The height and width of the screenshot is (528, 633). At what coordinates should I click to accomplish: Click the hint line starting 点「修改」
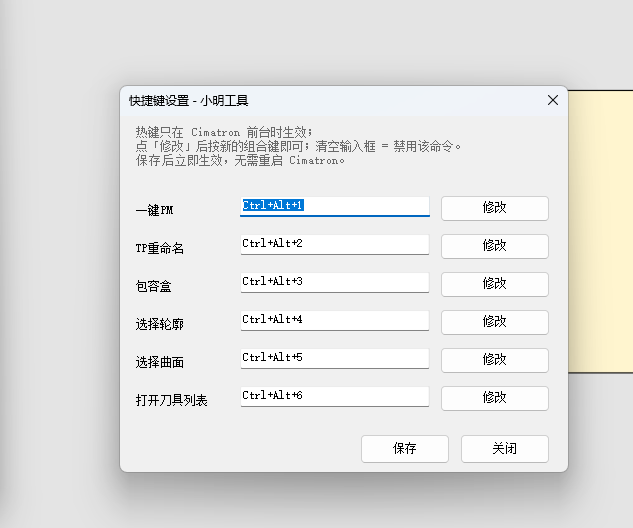click(x=298, y=146)
